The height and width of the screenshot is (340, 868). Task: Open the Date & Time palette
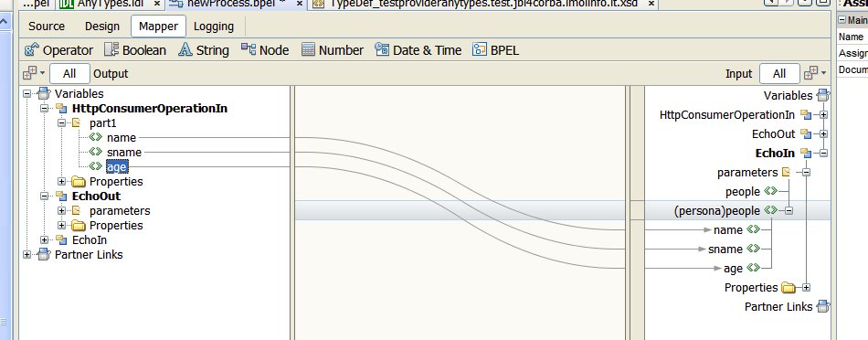click(418, 50)
